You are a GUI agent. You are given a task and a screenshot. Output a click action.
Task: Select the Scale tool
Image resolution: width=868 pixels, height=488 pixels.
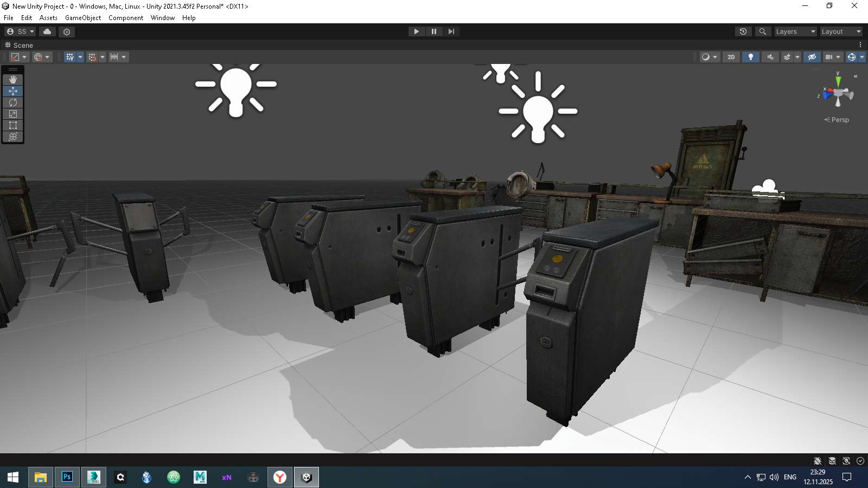point(13,114)
